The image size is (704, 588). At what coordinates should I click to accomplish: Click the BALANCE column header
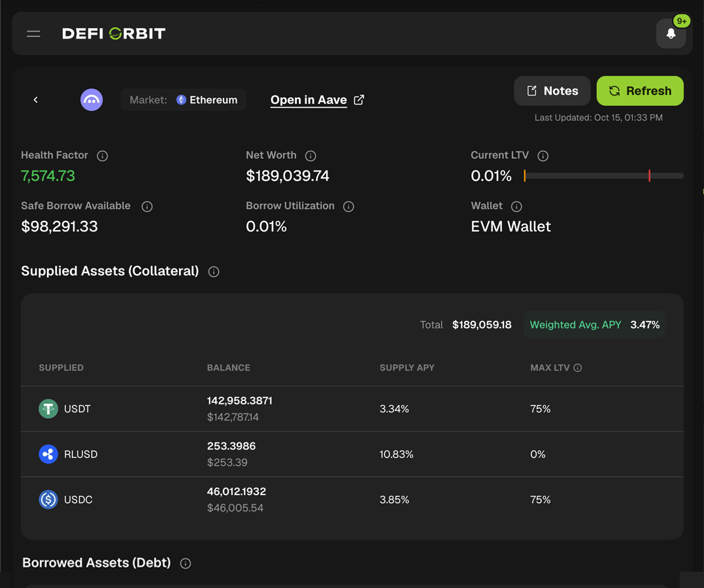pos(229,368)
